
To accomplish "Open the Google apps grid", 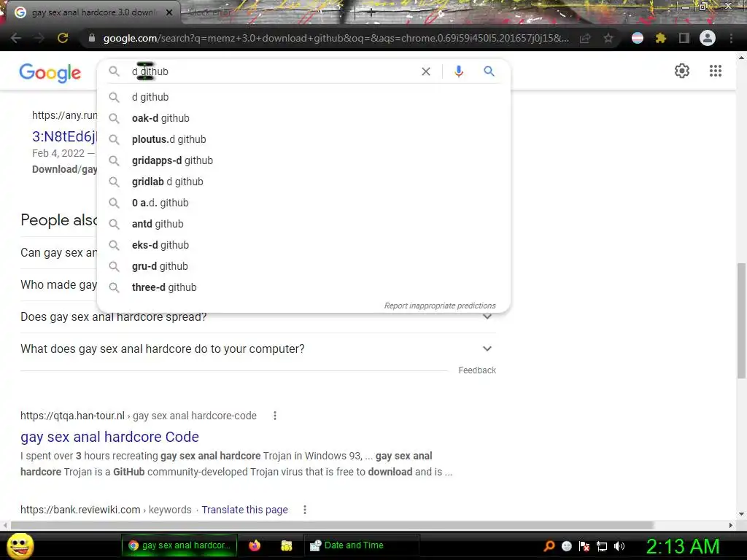I will (715, 71).
